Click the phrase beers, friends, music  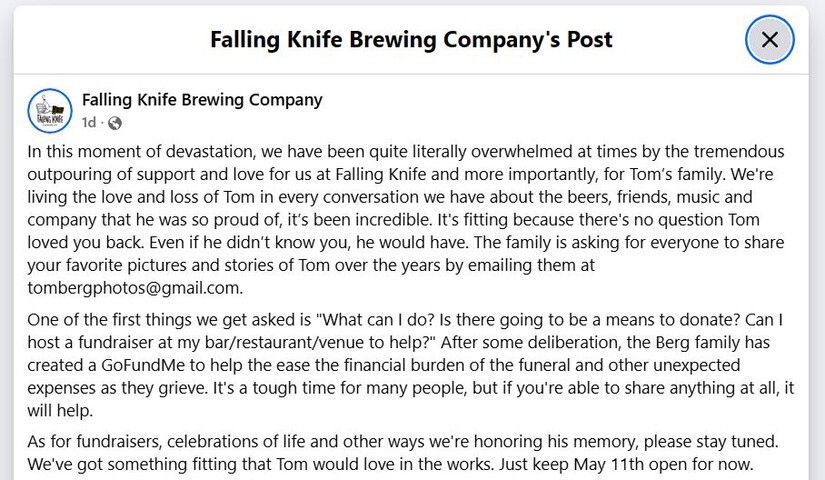(570, 197)
